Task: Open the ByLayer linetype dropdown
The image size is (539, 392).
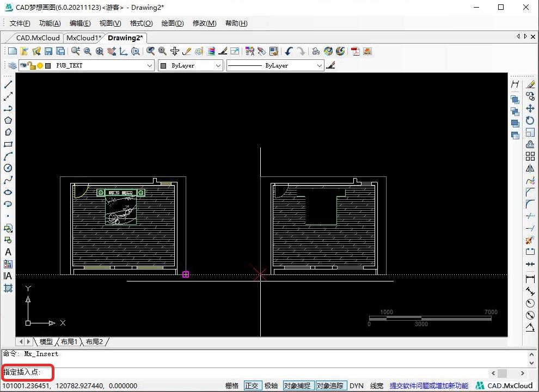Action: [320, 65]
